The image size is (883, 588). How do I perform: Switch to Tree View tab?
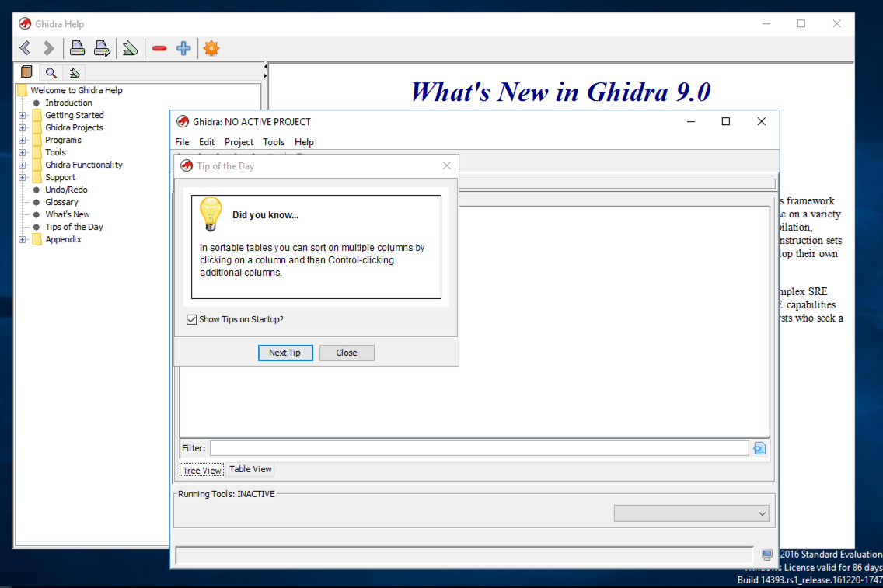201,471
